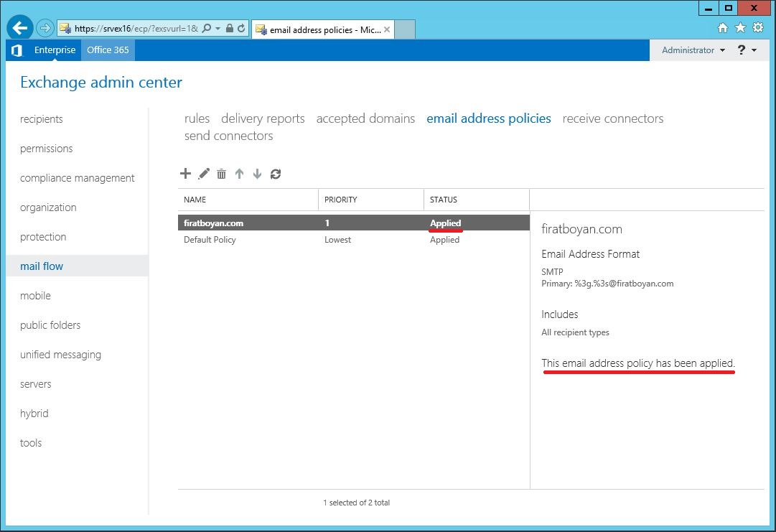Open browser settings gear icon

758,28
